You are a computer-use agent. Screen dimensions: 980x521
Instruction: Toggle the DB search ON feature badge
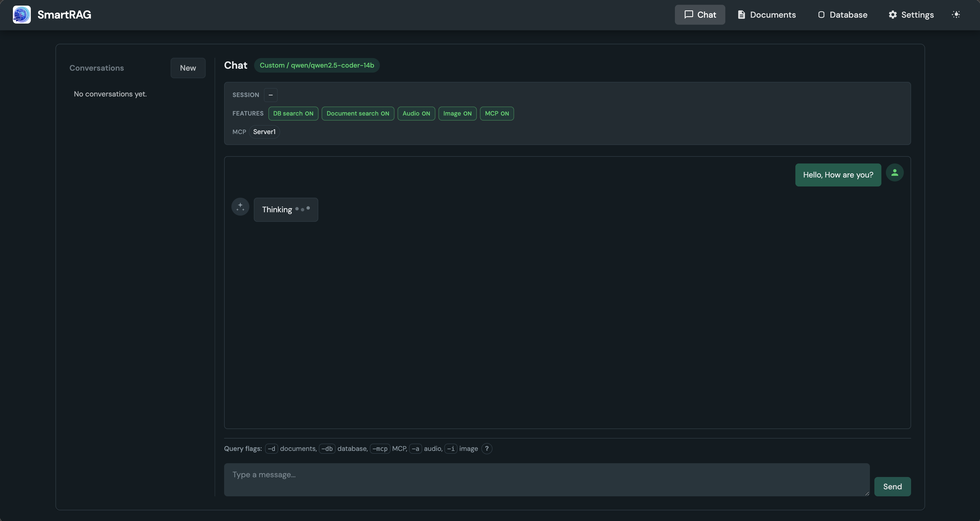coord(293,114)
